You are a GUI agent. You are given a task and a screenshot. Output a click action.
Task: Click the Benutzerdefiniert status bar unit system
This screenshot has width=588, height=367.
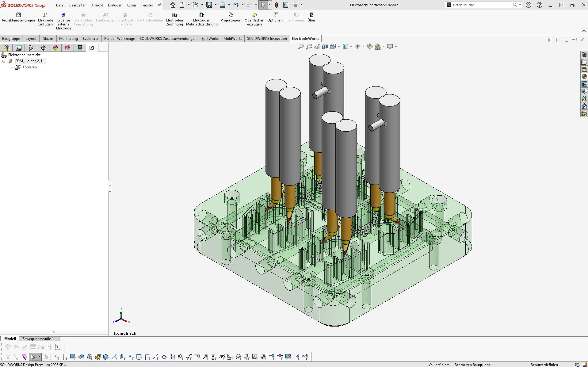544,365
